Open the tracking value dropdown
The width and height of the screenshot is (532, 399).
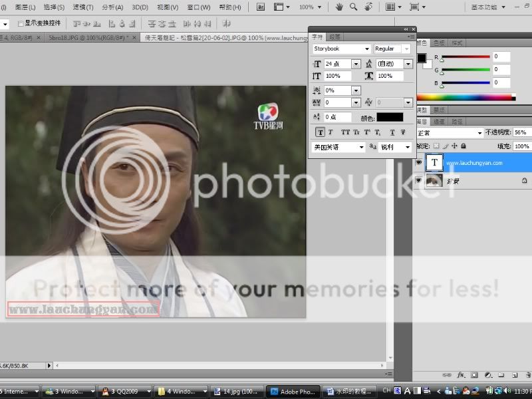tap(356, 102)
